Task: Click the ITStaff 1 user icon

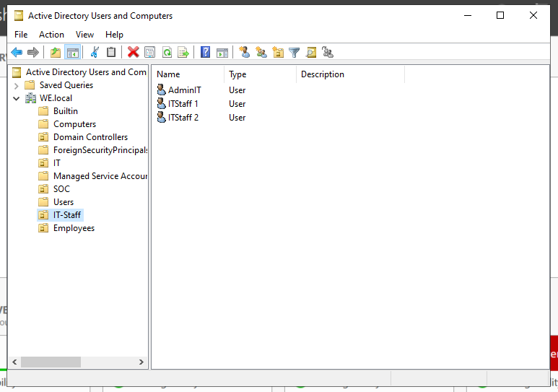Action: pos(161,104)
